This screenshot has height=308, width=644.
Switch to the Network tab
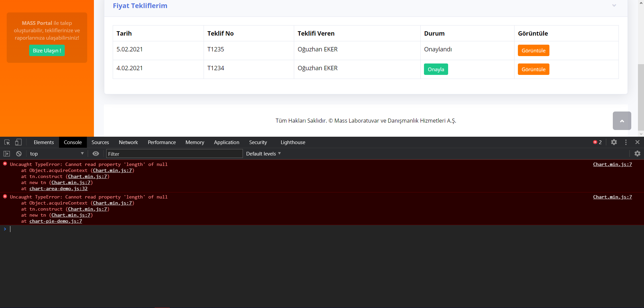(x=128, y=142)
